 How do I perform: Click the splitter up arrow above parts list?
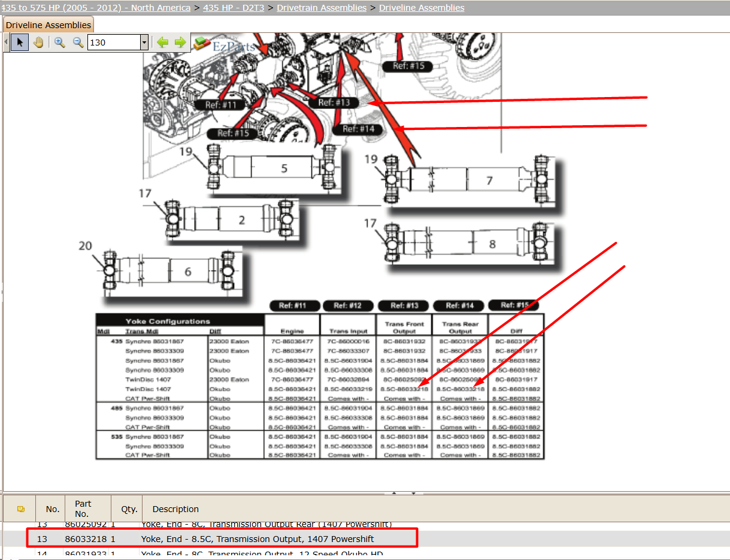point(395,493)
